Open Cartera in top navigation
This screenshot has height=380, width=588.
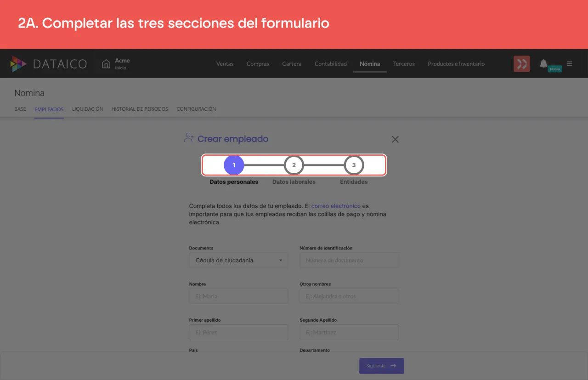292,64
